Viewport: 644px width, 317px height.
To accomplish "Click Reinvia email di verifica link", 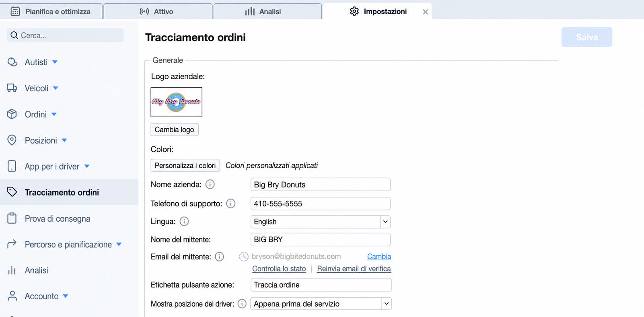I will [x=354, y=269].
